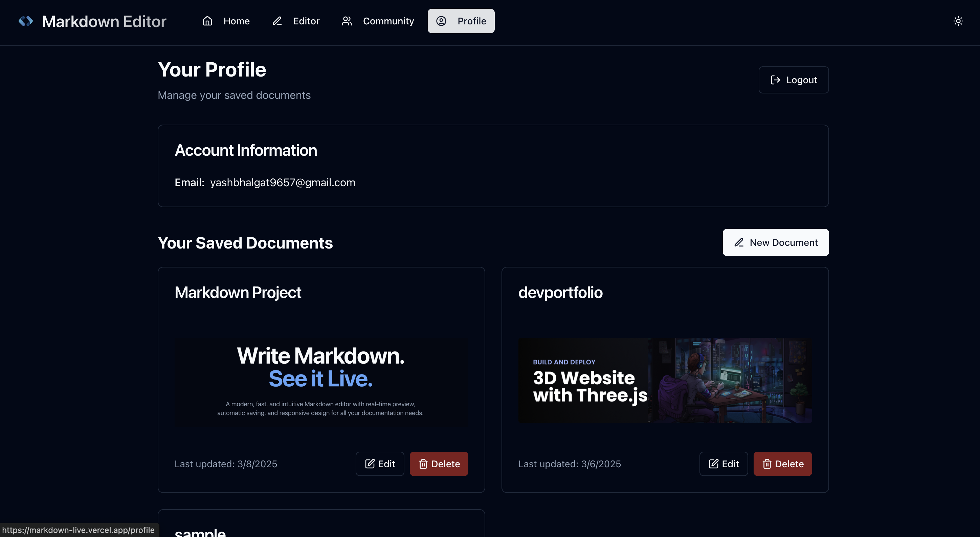Click 'Last updated: 3/8/2025' text

tap(226, 464)
